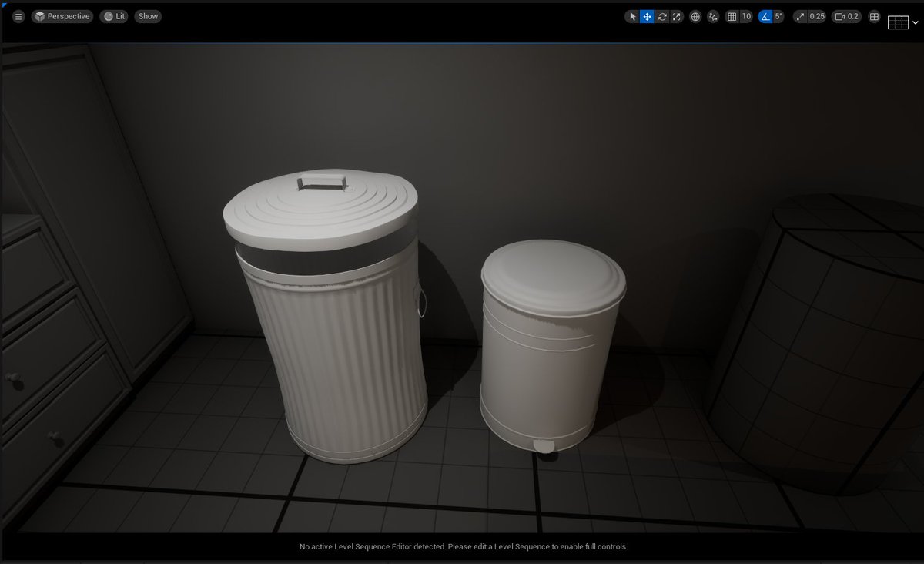Open grid snap size value 10
The width and height of the screenshot is (924, 564).
click(x=746, y=16)
